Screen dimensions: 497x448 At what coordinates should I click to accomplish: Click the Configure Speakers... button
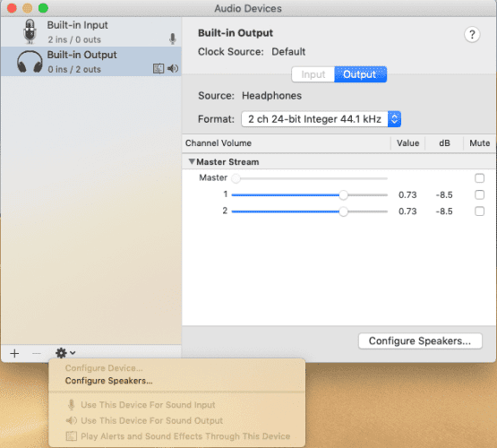click(420, 341)
